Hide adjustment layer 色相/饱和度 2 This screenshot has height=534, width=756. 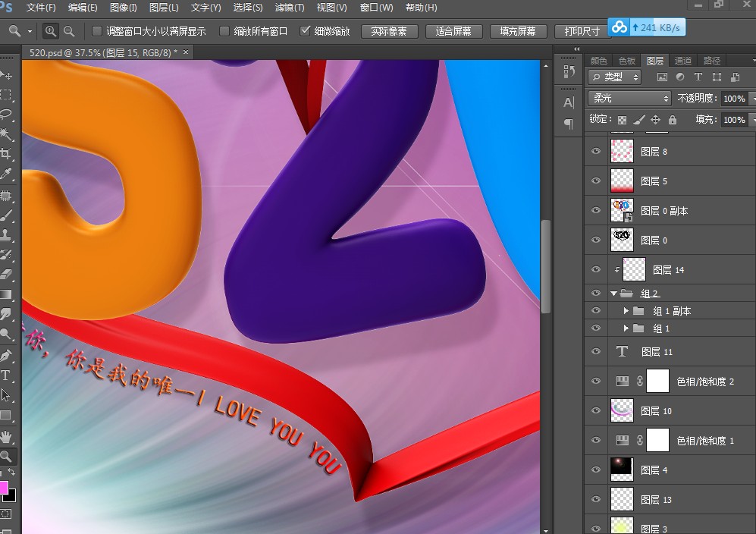(x=597, y=381)
